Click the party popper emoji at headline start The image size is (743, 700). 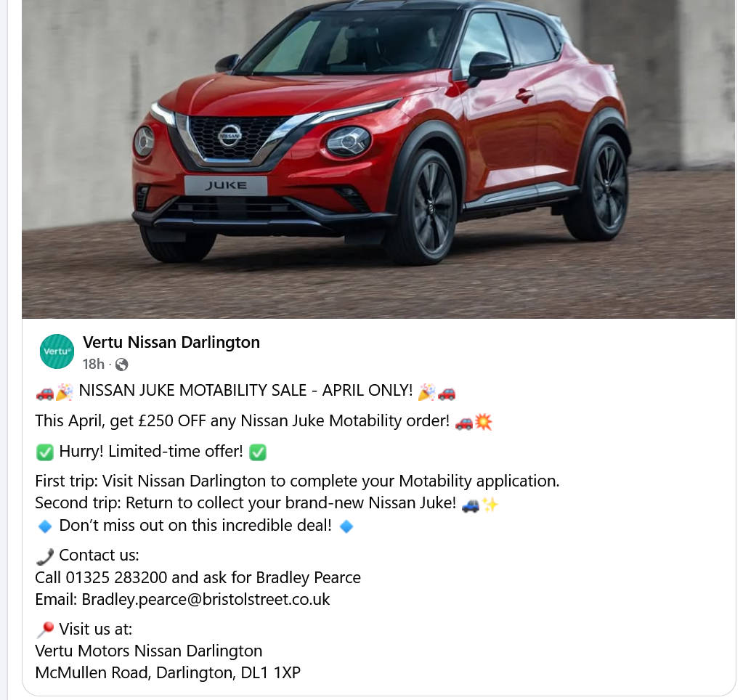(64, 392)
